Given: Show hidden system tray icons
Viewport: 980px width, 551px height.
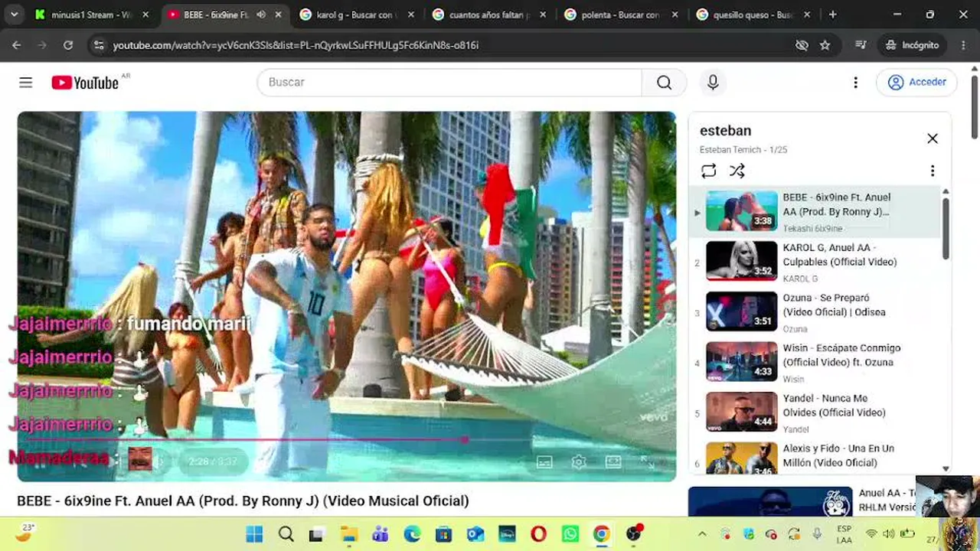Looking at the screenshot, I should click(702, 534).
